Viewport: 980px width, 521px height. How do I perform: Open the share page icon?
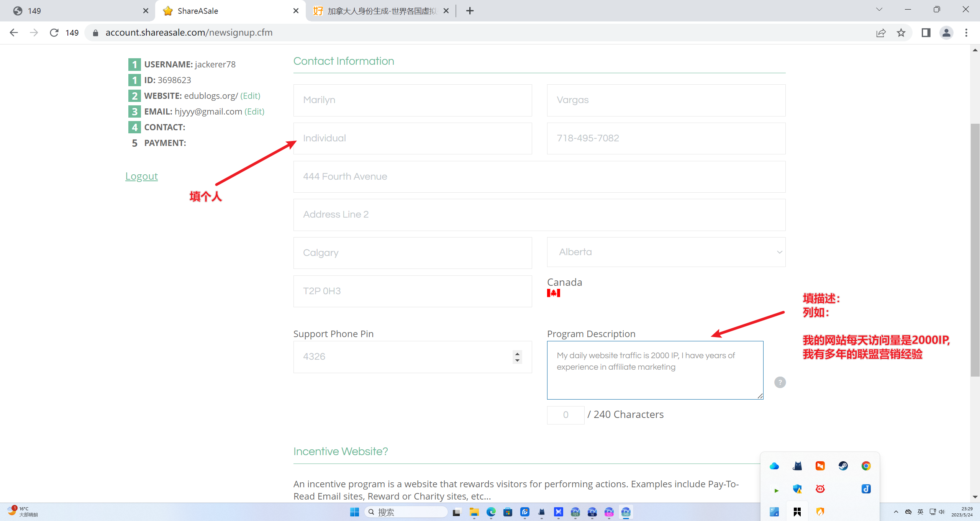[x=881, y=33]
